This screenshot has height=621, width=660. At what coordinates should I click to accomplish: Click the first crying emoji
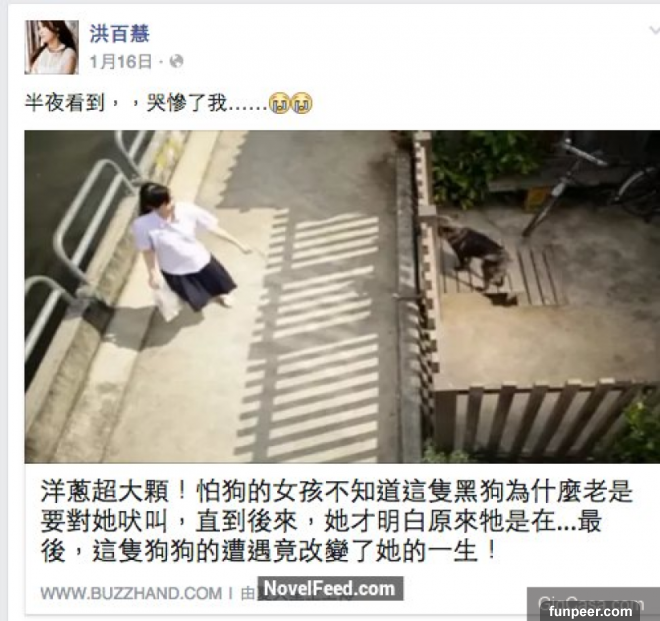coord(279,103)
